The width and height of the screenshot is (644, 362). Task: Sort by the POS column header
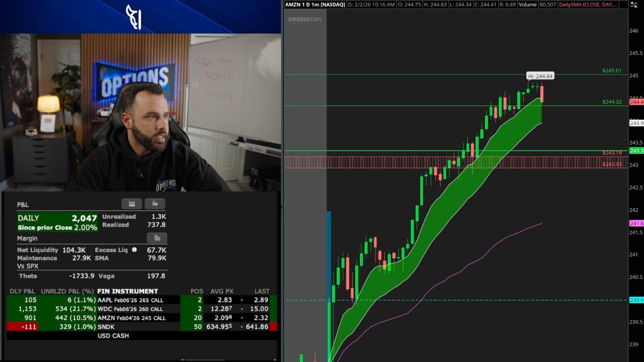tap(197, 291)
